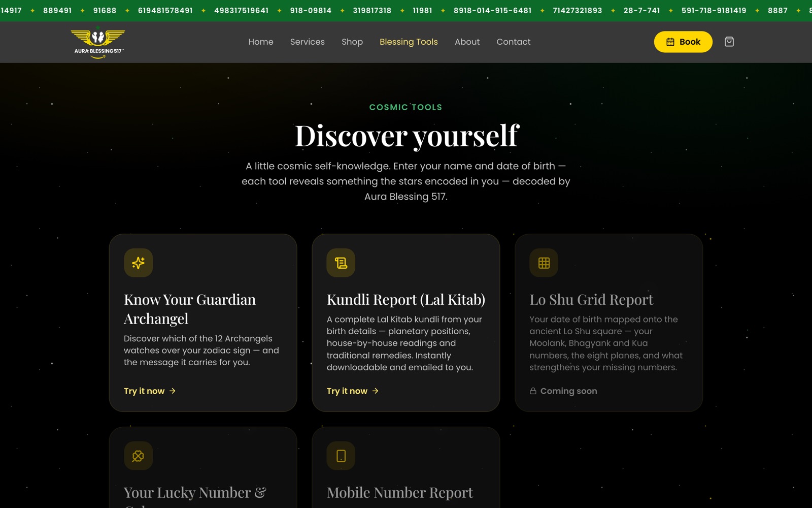Click the Mobile Number Report title

tap(400, 493)
